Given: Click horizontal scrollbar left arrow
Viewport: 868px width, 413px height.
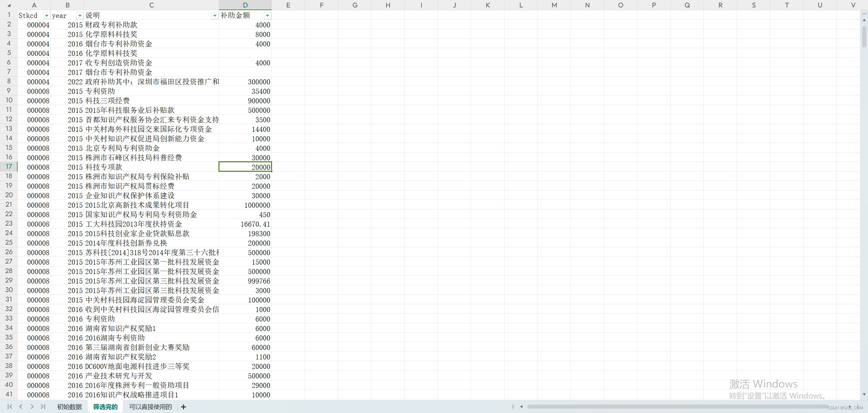Looking at the screenshot, I should coord(521,407).
